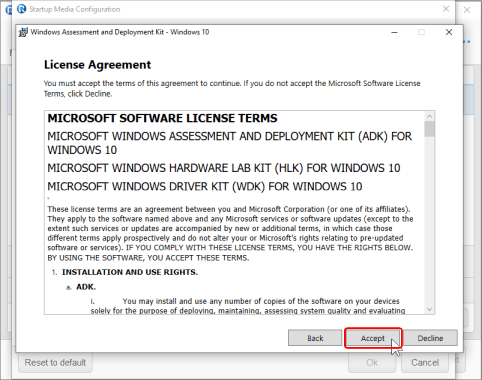
Task: Click the Startup Media Configuration title icon
Action: point(22,9)
